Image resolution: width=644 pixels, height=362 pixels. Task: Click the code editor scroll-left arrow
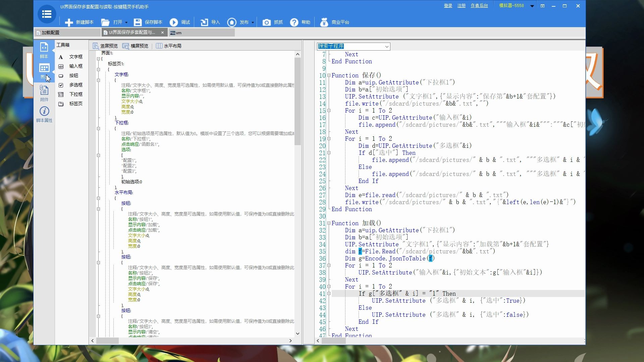[x=318, y=341]
